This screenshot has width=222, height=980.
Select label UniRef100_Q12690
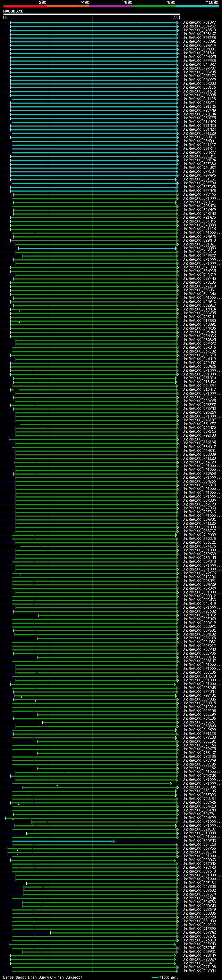tap(199, 929)
